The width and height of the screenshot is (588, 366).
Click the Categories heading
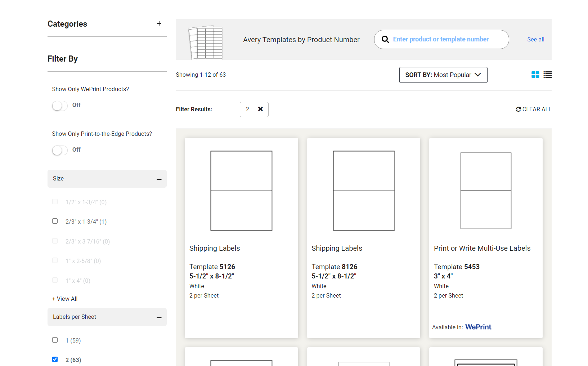click(x=67, y=24)
